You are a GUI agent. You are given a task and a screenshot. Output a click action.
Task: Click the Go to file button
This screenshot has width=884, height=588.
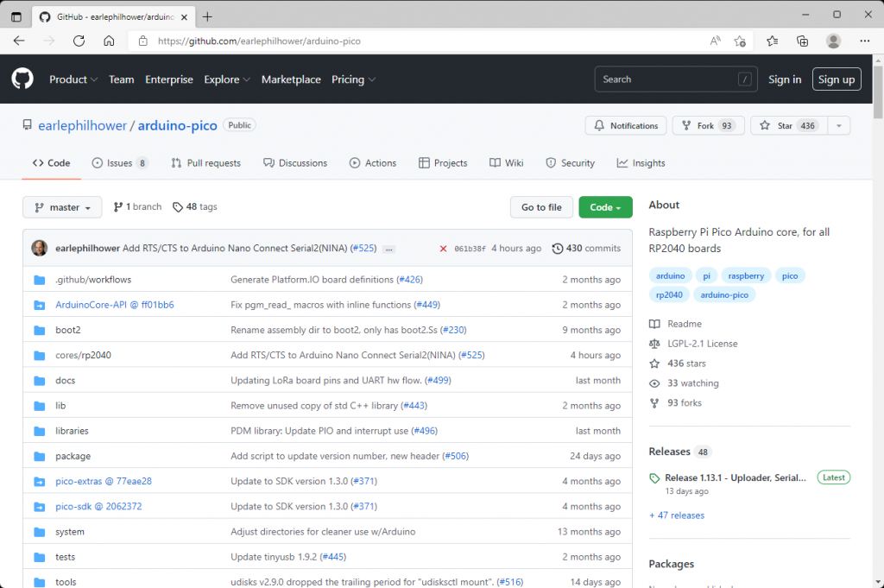click(541, 207)
